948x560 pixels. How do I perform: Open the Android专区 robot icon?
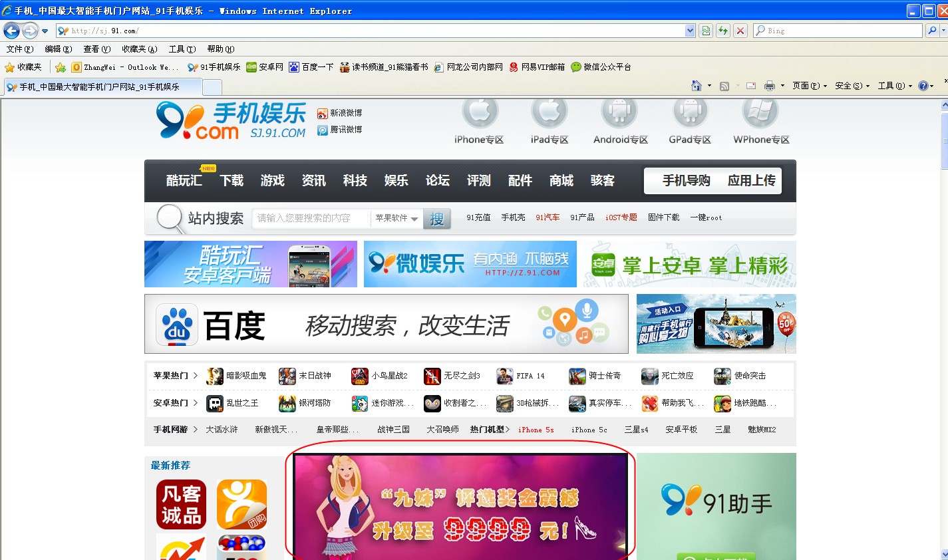point(619,113)
